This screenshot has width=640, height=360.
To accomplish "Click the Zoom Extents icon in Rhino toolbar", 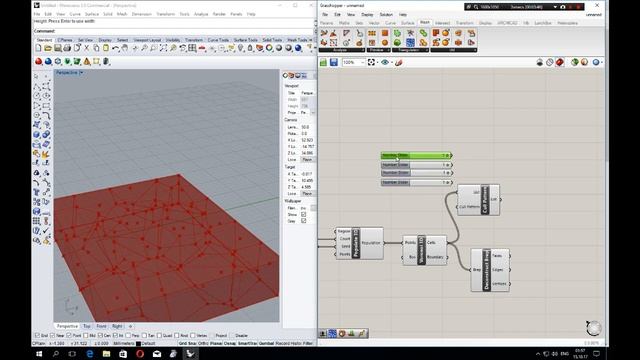I will (163, 48).
